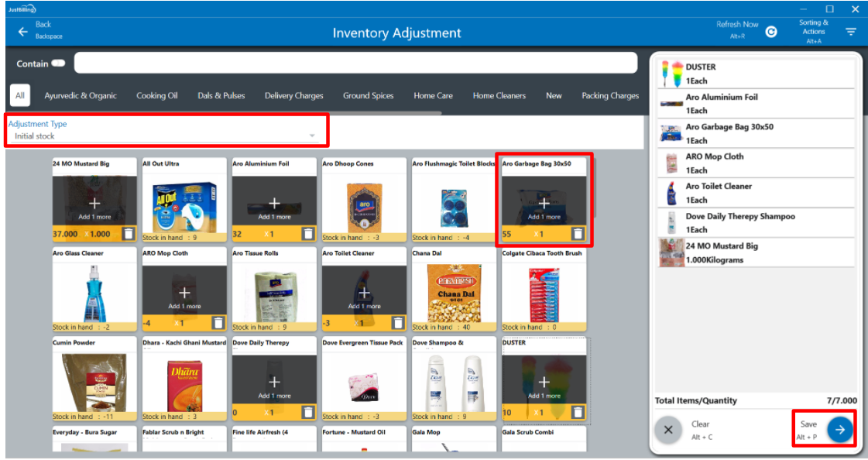Image resolution: width=868 pixels, height=460 pixels.
Task: Select the All Out Ultra product thumbnail
Action: click(184, 203)
